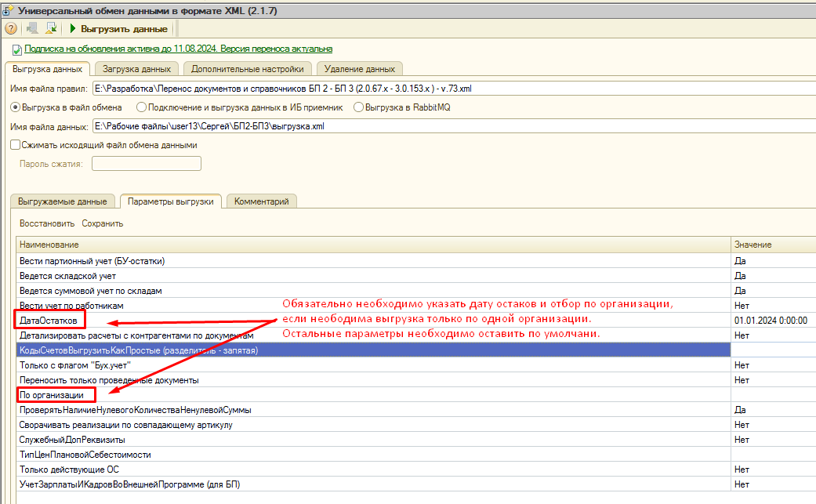The height and width of the screenshot is (504, 816).
Task: Click the help question mark icon
Action: coord(11,28)
